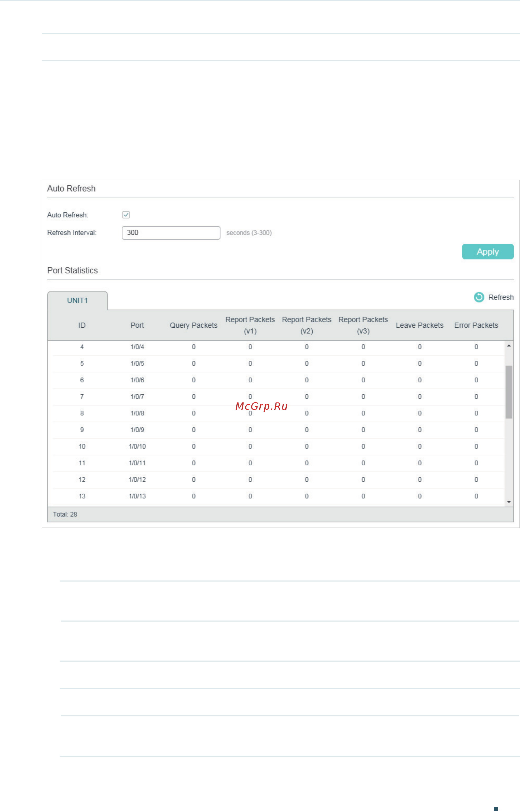Switch to the UNIT1 tab
The height and width of the screenshot is (812, 520).
[x=77, y=301]
